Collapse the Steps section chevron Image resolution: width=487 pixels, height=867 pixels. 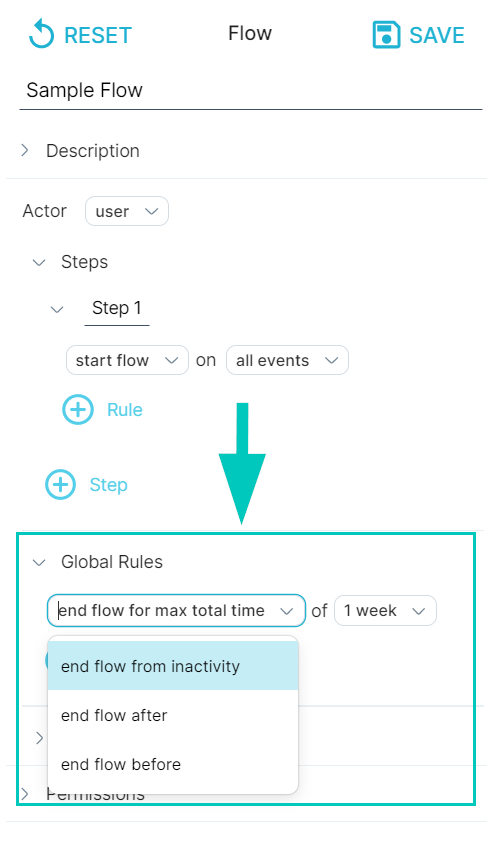[39, 262]
